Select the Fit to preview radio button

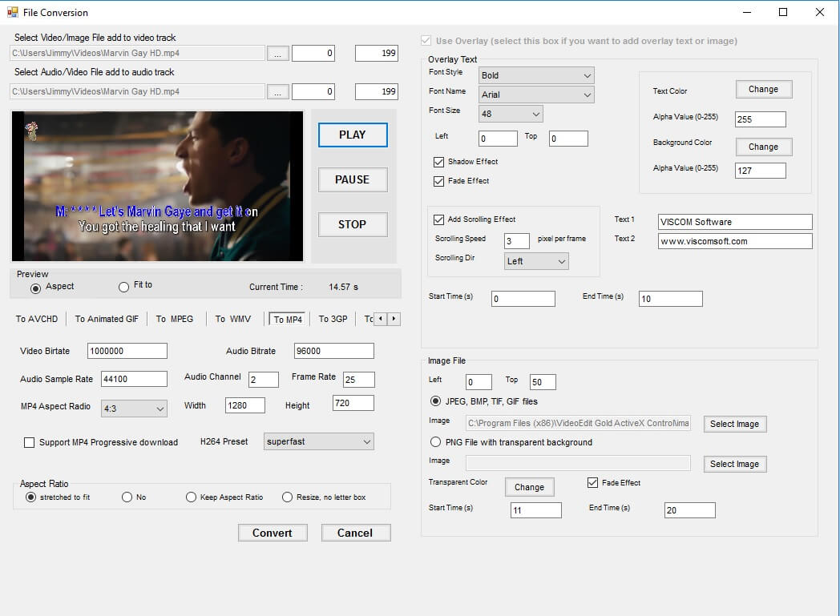point(124,287)
